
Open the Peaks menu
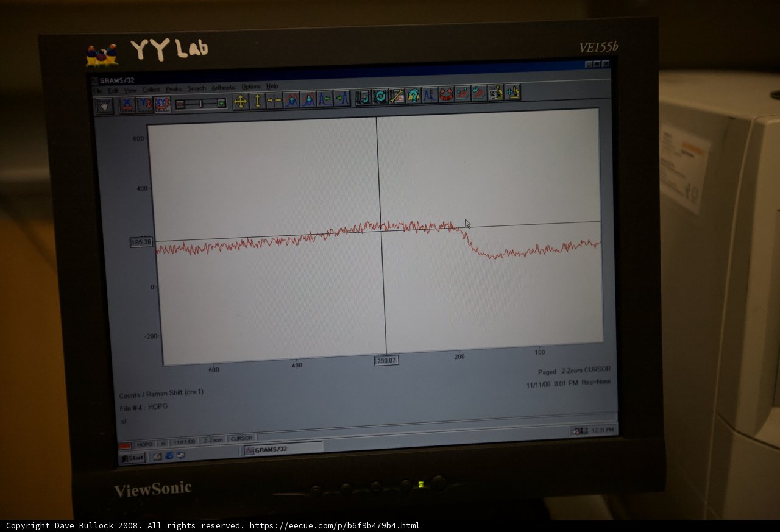coord(174,89)
